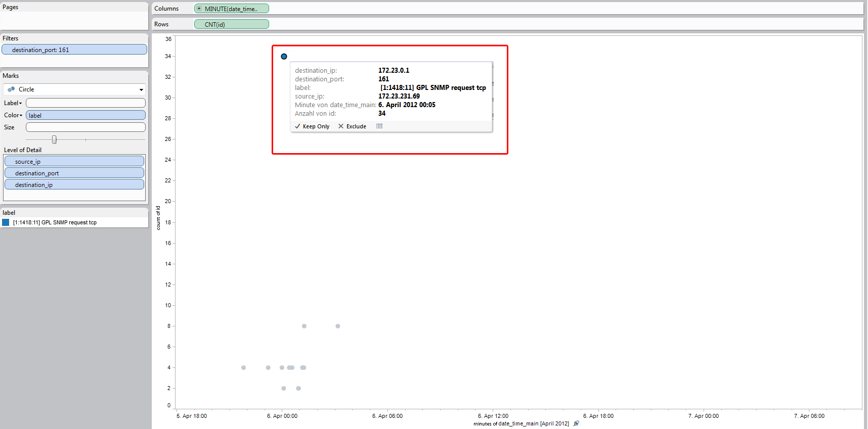Click the Circle mark type icon
This screenshot has height=429, width=868.
tap(11, 89)
